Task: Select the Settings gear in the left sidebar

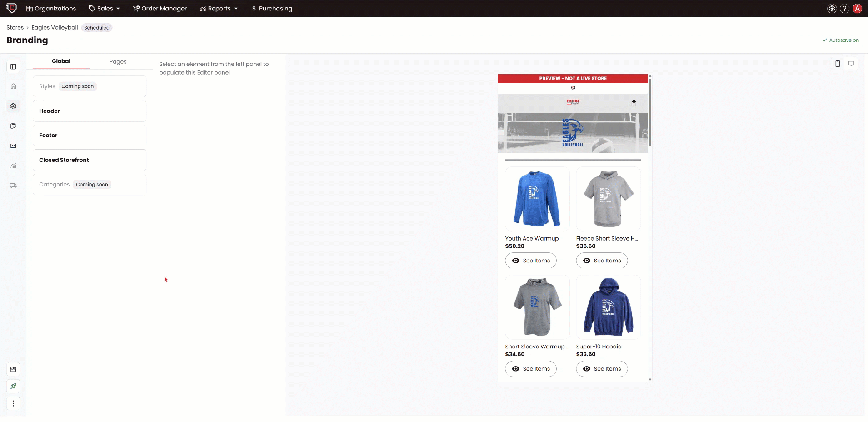Action: tap(13, 106)
